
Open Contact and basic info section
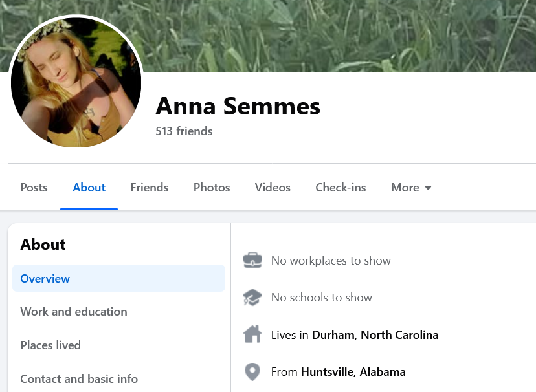click(x=79, y=379)
